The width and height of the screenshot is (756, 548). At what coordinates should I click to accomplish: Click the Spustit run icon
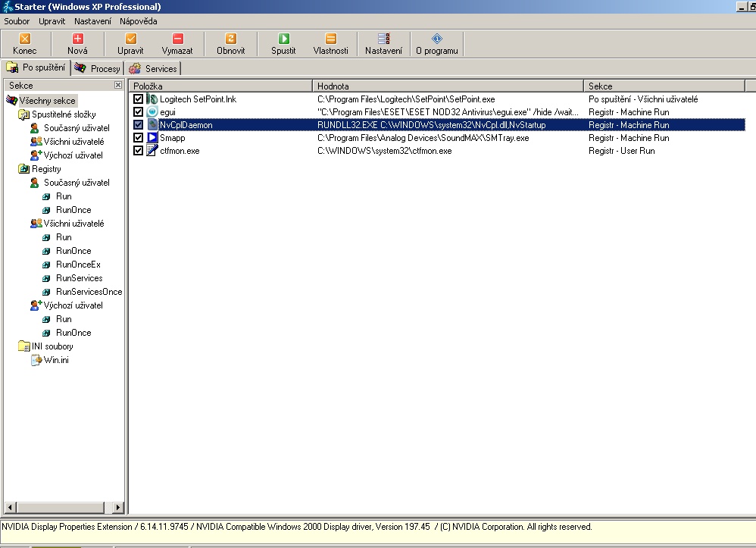(283, 39)
